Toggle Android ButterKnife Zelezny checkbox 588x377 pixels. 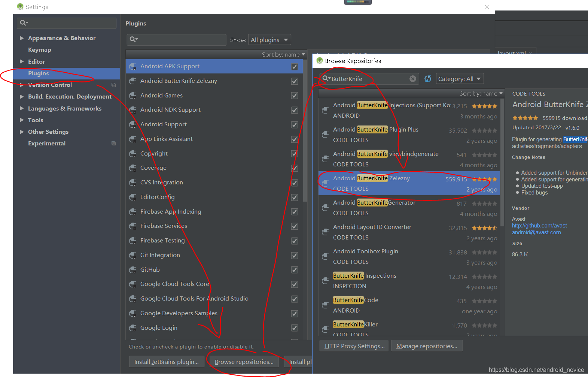coord(295,81)
